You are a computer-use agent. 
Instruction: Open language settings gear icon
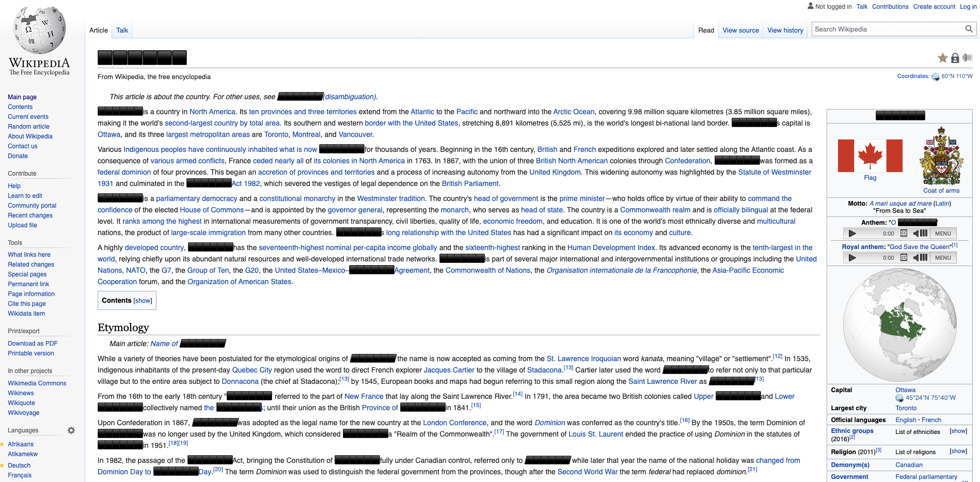71,430
